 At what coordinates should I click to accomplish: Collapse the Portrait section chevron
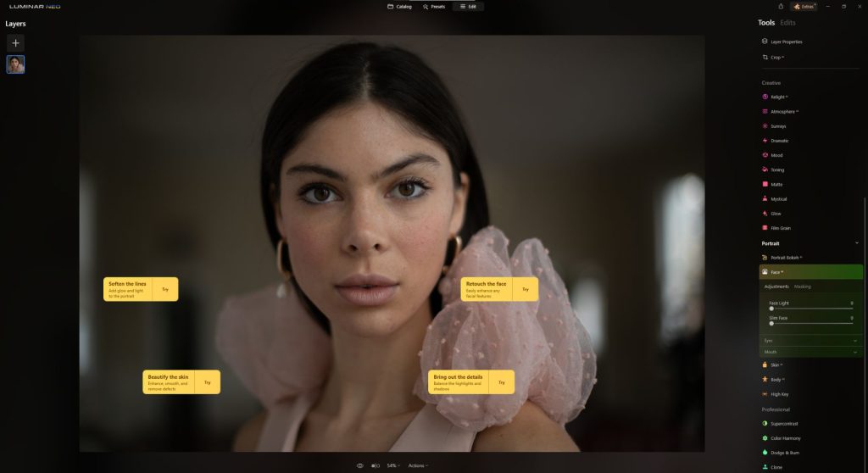pyautogui.click(x=857, y=243)
